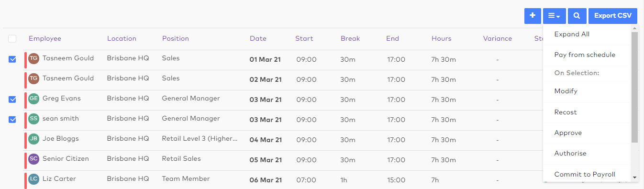Click sean smith's SS avatar
644x189 pixels.
click(33, 119)
